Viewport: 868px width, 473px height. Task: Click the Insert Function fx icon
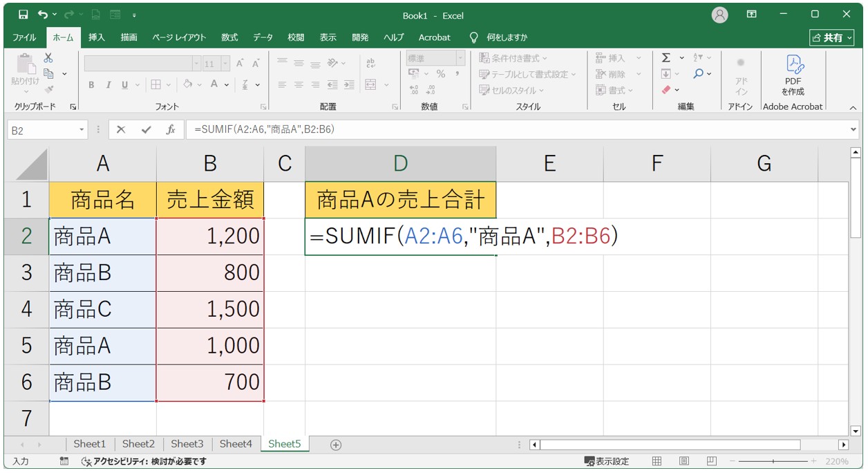point(170,129)
